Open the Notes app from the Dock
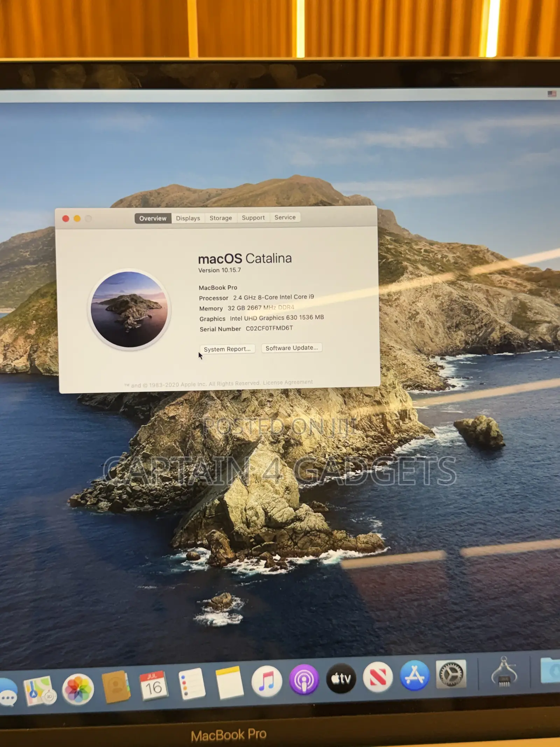Viewport: 560px width, 747px height. [x=229, y=683]
